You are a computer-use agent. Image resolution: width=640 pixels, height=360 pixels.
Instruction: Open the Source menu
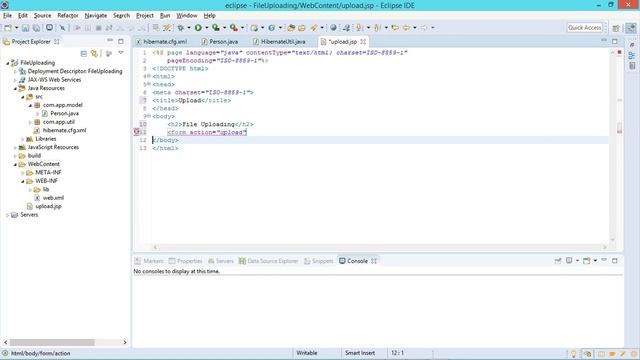click(x=42, y=16)
